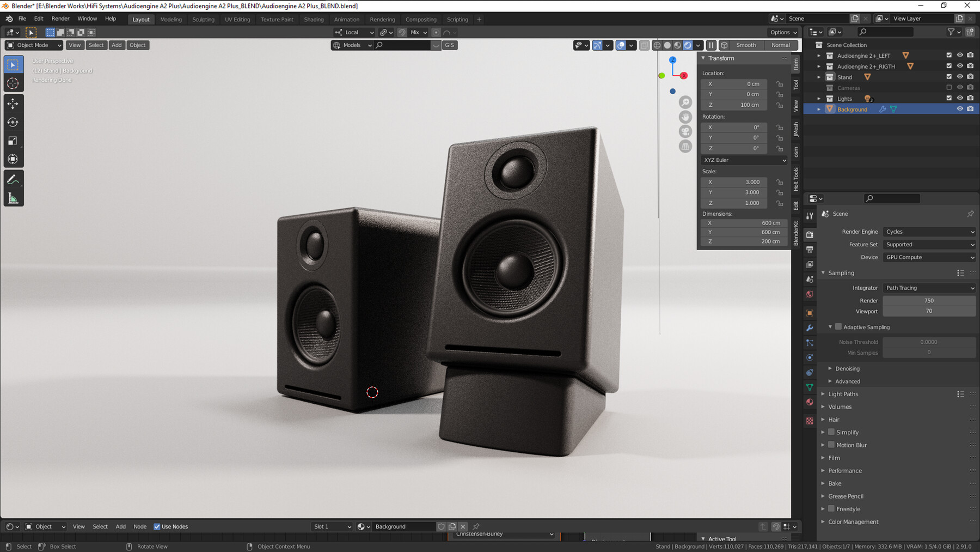The height and width of the screenshot is (552, 980).
Task: Hide the Background object in the viewport
Action: [960, 108]
